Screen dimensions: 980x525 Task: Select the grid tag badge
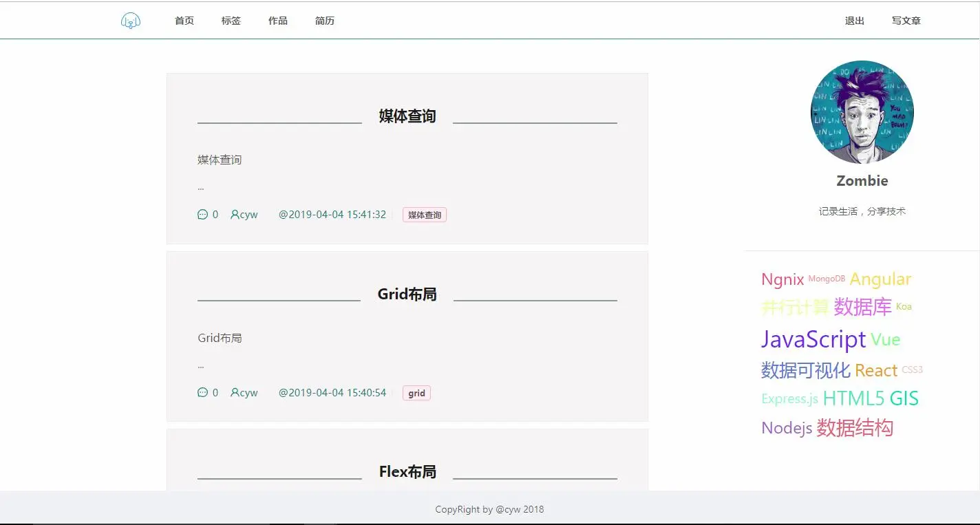416,394
